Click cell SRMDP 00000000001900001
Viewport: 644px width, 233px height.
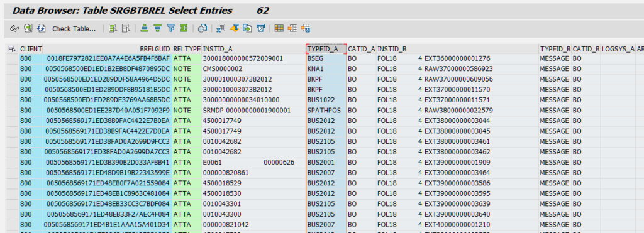(x=253, y=111)
